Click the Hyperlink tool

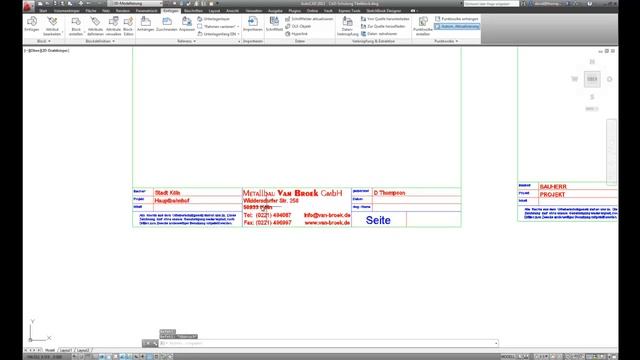[x=296, y=34]
